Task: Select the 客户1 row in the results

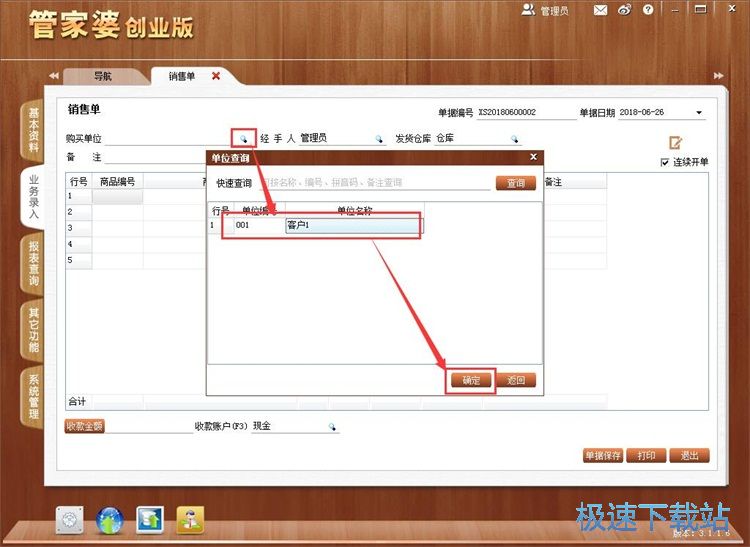Action: [316, 225]
